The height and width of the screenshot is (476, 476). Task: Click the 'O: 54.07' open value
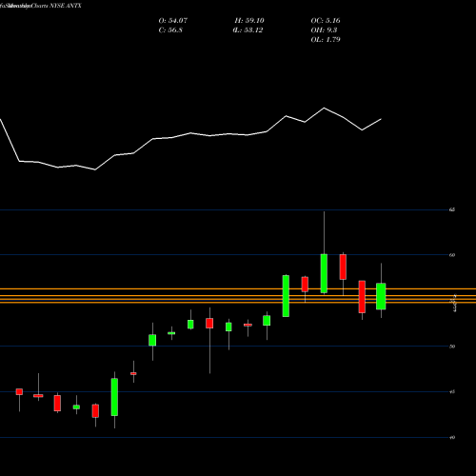[173, 21]
